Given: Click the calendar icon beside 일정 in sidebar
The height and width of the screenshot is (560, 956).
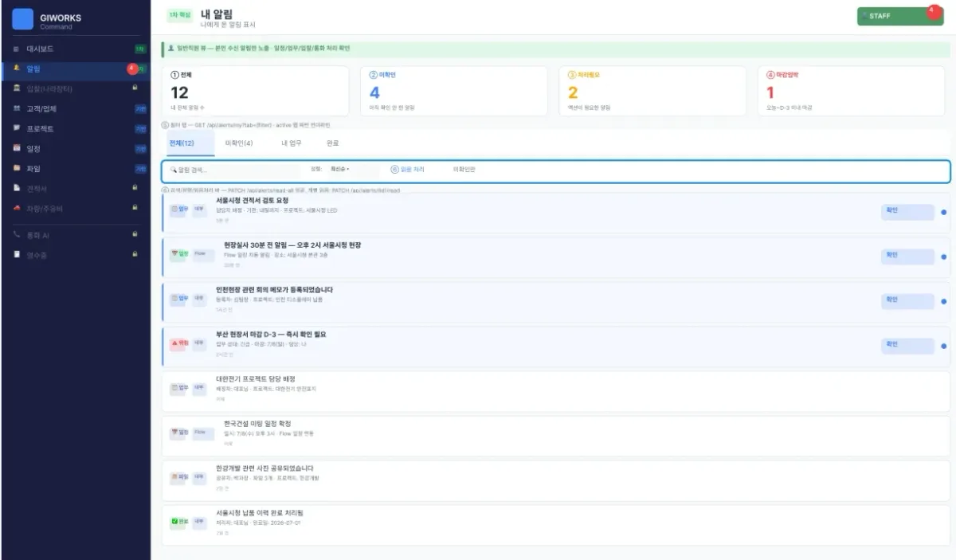Looking at the screenshot, I should pyautogui.click(x=17, y=148).
